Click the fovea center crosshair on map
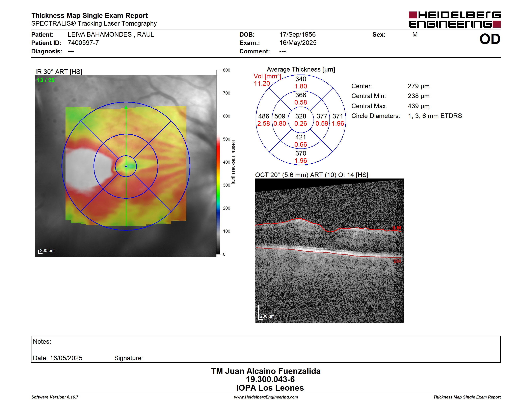This screenshot has height=411, width=532. tap(126, 166)
